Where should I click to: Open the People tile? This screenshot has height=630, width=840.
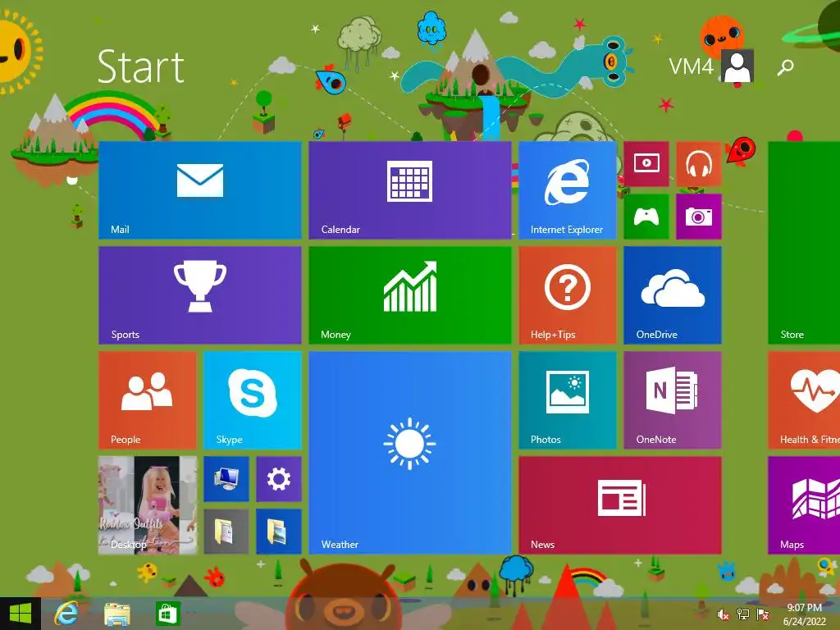pyautogui.click(x=148, y=400)
